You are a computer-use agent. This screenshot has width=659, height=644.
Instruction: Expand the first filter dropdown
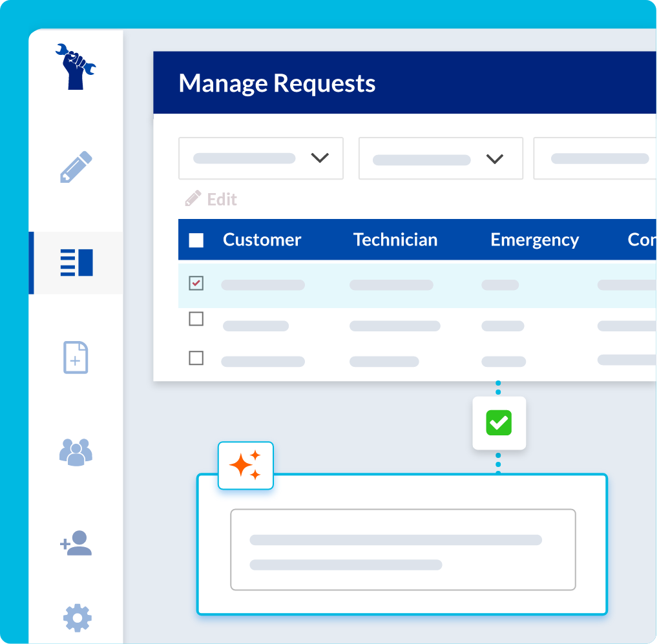click(260, 158)
